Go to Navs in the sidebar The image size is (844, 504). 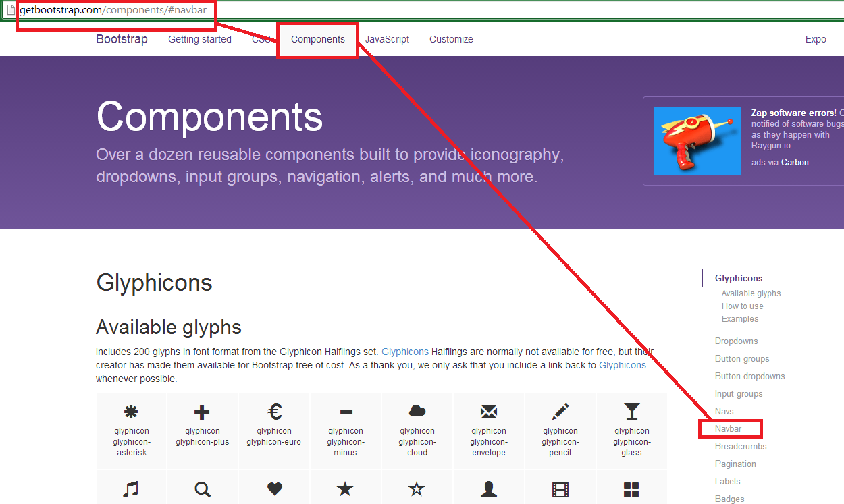click(x=724, y=411)
